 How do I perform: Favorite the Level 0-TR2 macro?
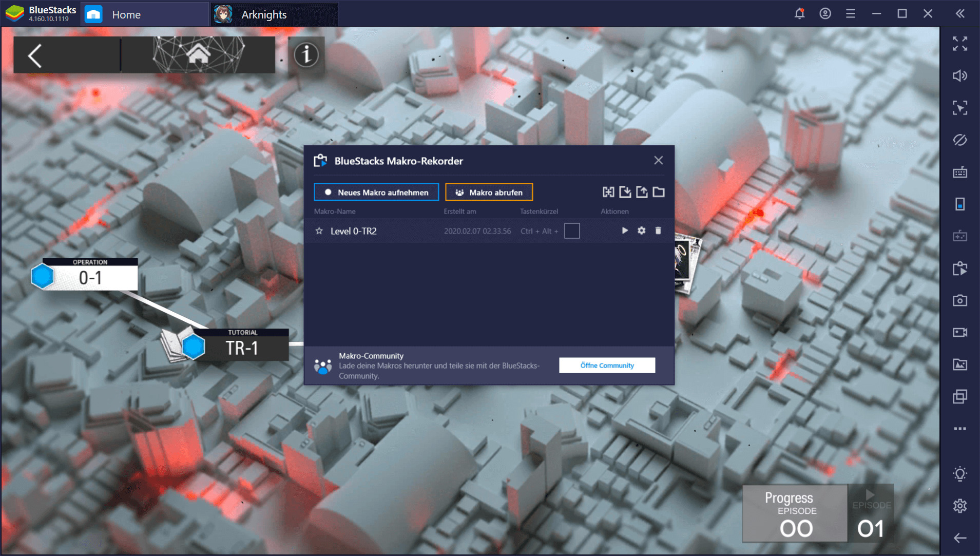coord(319,231)
